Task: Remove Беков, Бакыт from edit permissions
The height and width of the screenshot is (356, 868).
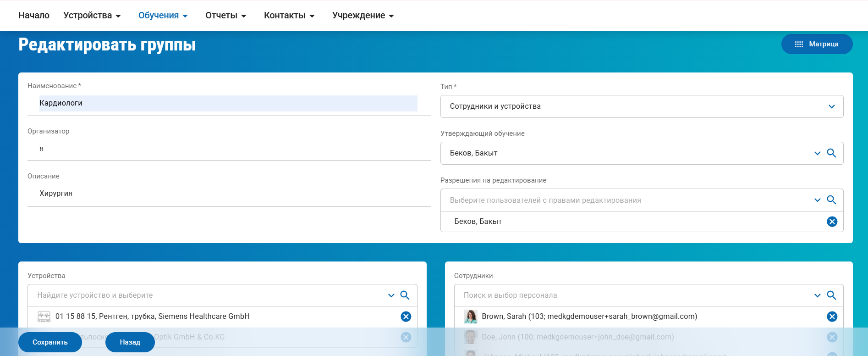Action: (x=832, y=222)
